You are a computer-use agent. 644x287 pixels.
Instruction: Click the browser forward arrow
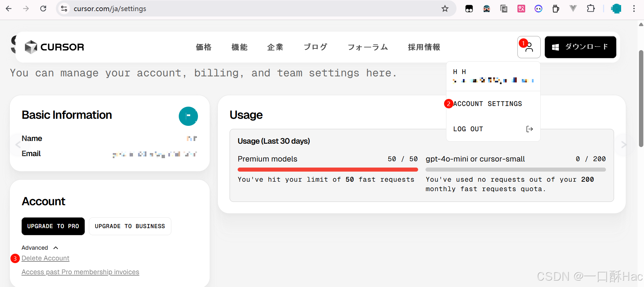[x=26, y=8]
